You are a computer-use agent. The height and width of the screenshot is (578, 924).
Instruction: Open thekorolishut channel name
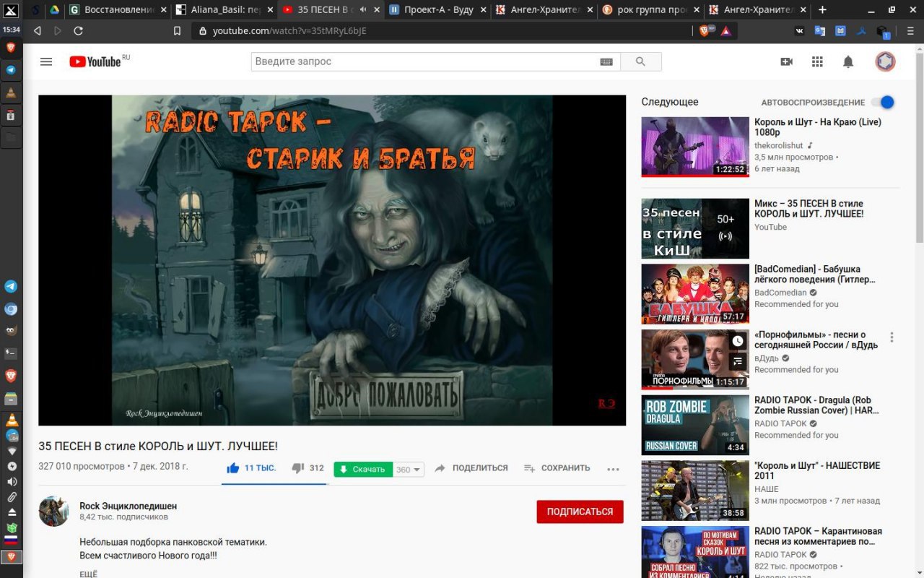780,145
